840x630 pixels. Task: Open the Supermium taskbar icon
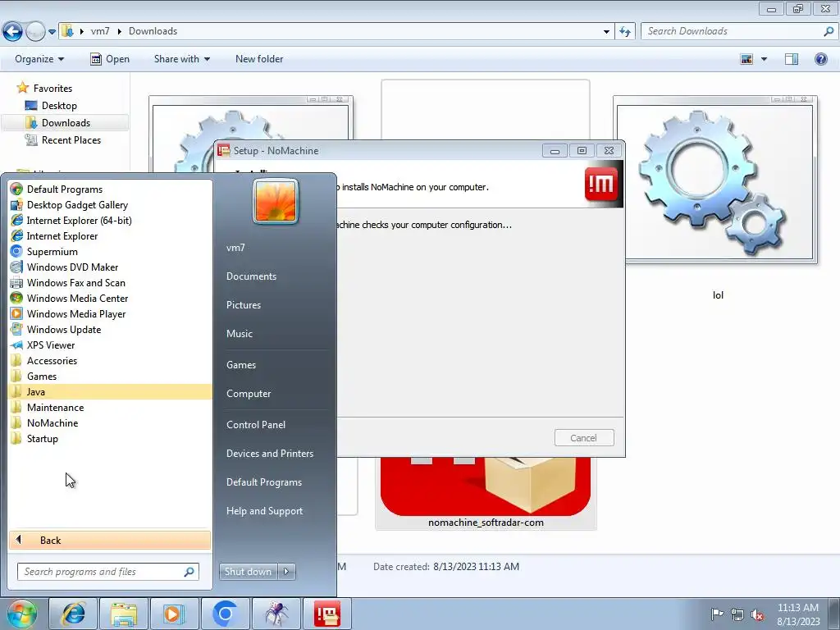tap(225, 614)
